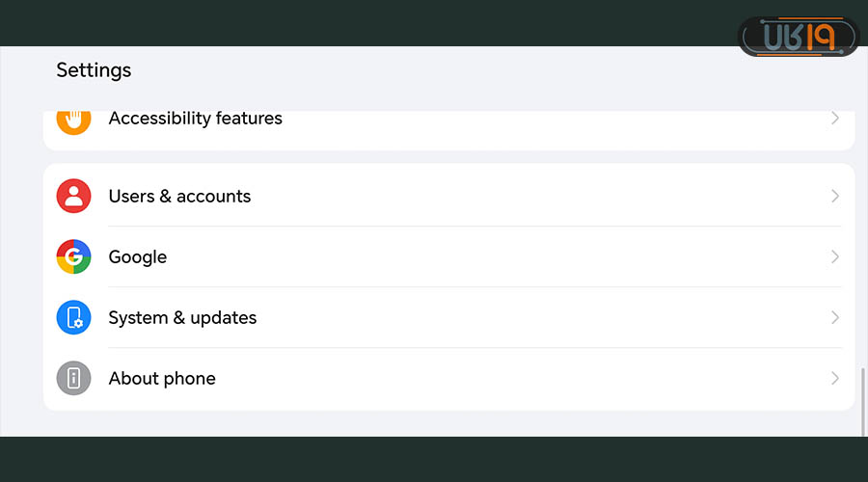Click empty area below About phone card
The height and width of the screenshot is (482, 868).
[434, 423]
